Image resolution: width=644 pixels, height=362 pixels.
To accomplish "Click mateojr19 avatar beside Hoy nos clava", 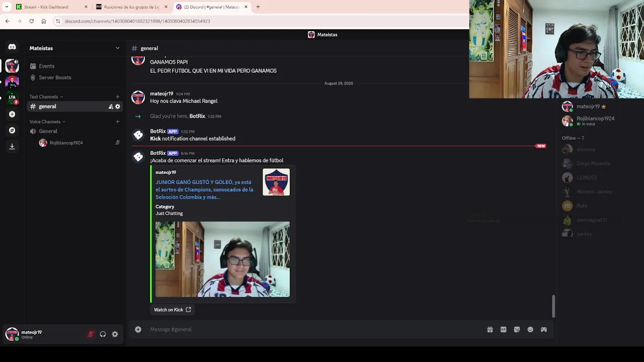I will [x=138, y=98].
